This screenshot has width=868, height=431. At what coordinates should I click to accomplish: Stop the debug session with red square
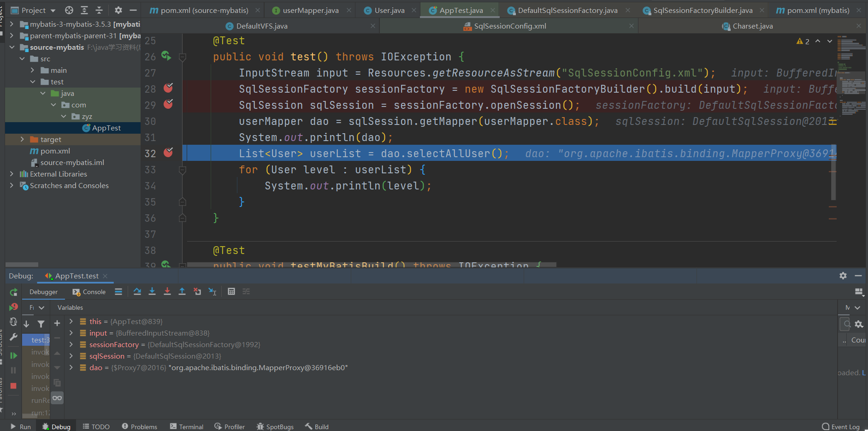13,386
